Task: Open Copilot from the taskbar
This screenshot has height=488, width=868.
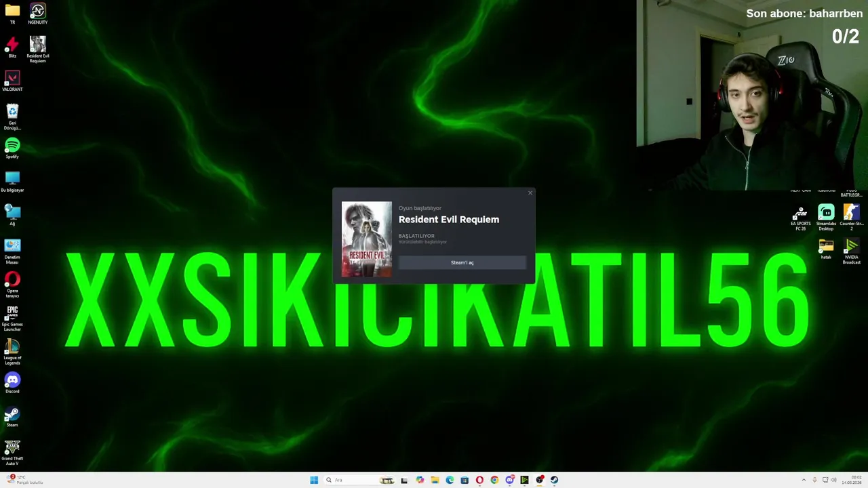Action: [420, 480]
